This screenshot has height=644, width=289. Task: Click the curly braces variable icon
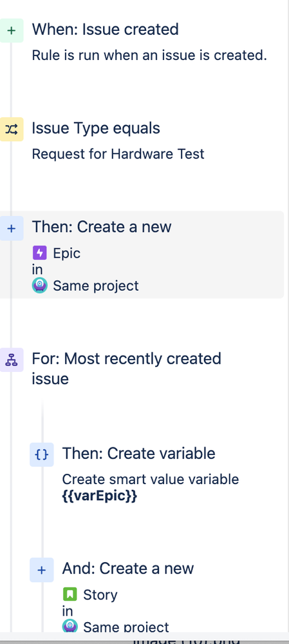point(42,454)
